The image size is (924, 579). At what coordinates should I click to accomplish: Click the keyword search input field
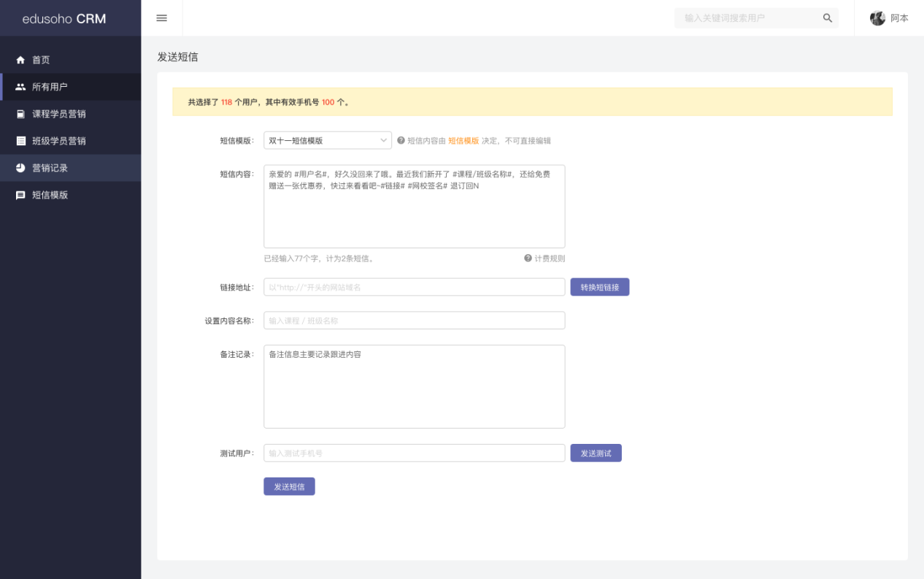(744, 18)
